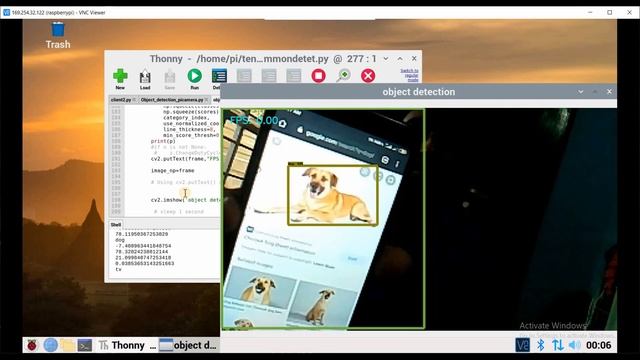Click the 'tv' output line in Shell
Image resolution: width=640 pixels, height=360 pixels.
tap(118, 269)
